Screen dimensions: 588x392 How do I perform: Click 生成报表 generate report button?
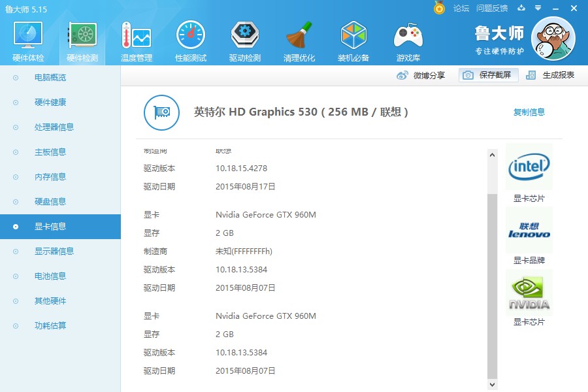click(x=550, y=75)
